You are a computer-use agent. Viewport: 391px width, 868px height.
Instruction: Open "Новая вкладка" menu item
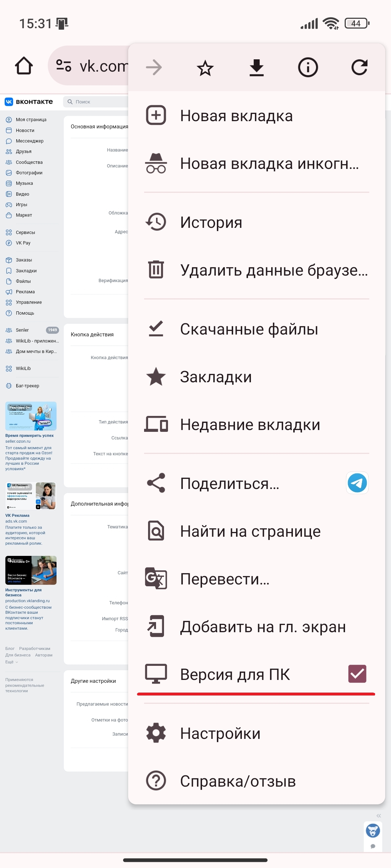click(236, 116)
